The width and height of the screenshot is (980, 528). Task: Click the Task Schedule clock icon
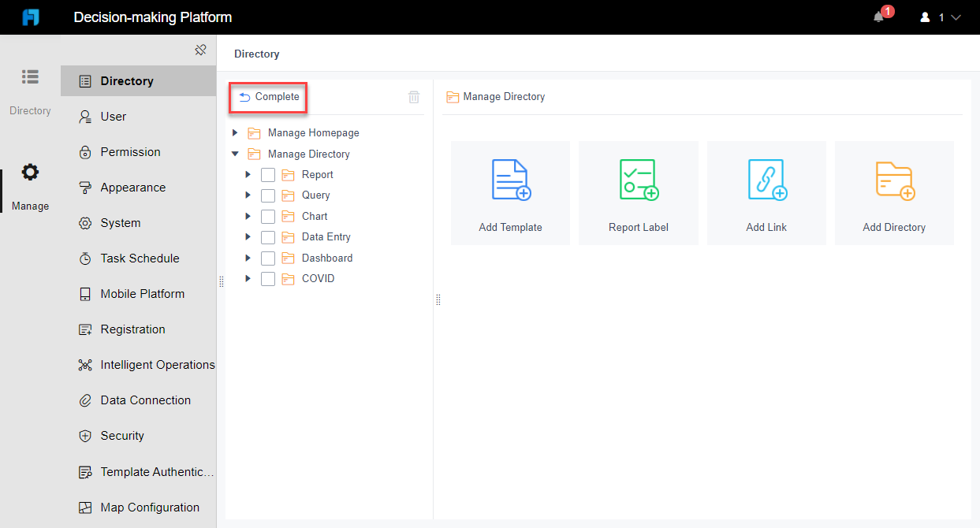pyautogui.click(x=85, y=258)
